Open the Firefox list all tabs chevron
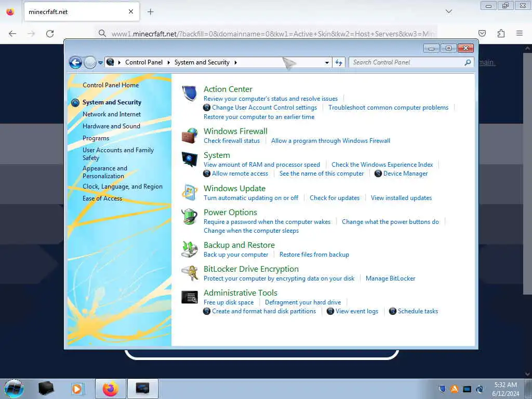Screen dimensions: 532x399 448,11
